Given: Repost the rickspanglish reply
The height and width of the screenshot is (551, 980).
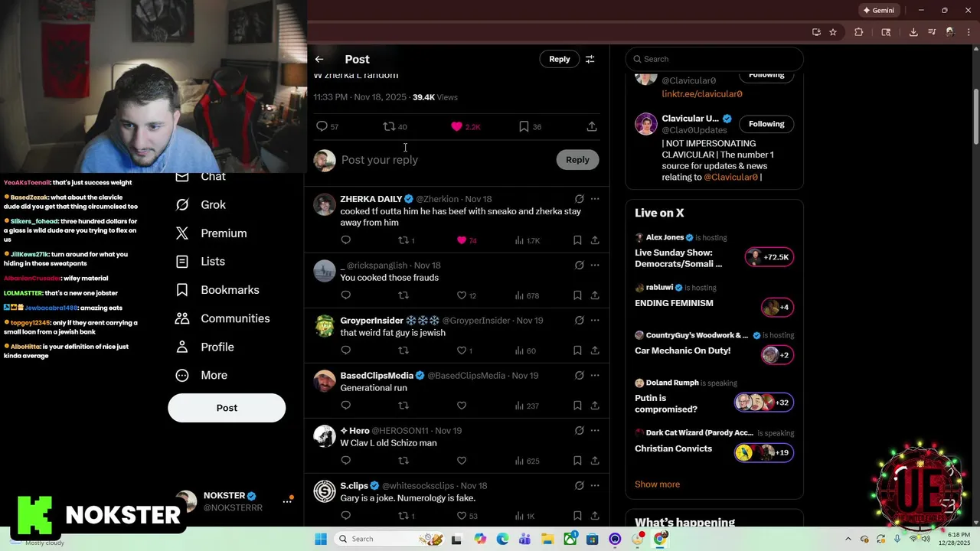Looking at the screenshot, I should click(x=403, y=295).
